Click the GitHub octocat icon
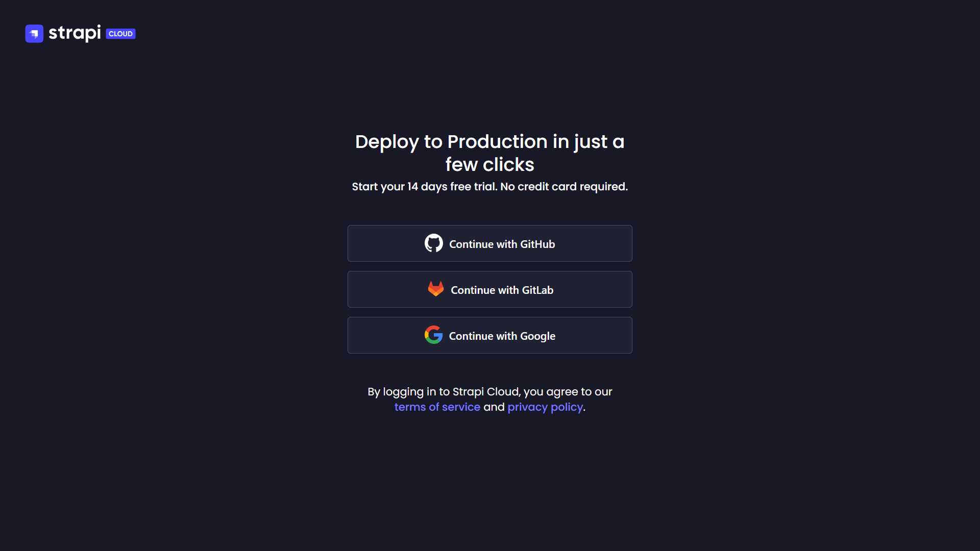The width and height of the screenshot is (980, 551). click(x=434, y=243)
